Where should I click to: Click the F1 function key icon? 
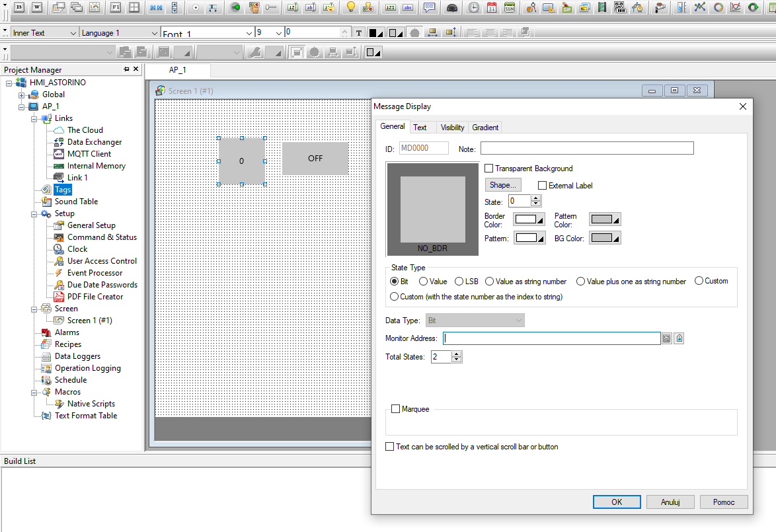point(116,7)
